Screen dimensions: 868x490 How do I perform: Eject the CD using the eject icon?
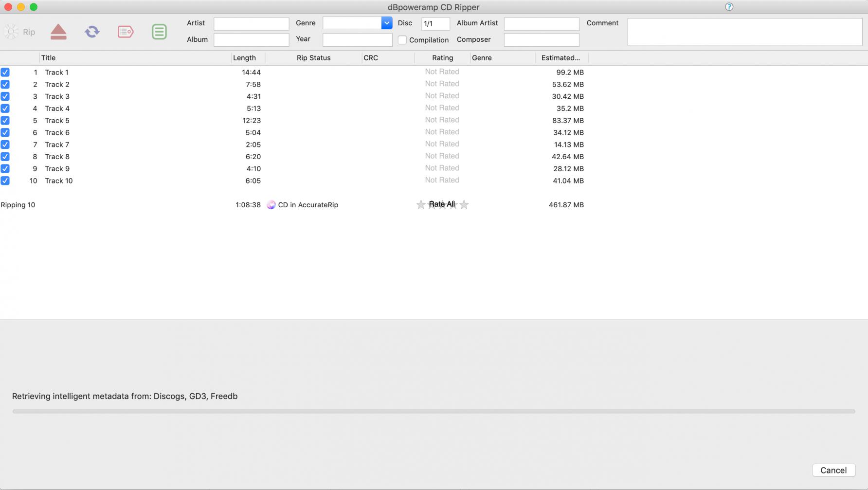pyautogui.click(x=58, y=32)
